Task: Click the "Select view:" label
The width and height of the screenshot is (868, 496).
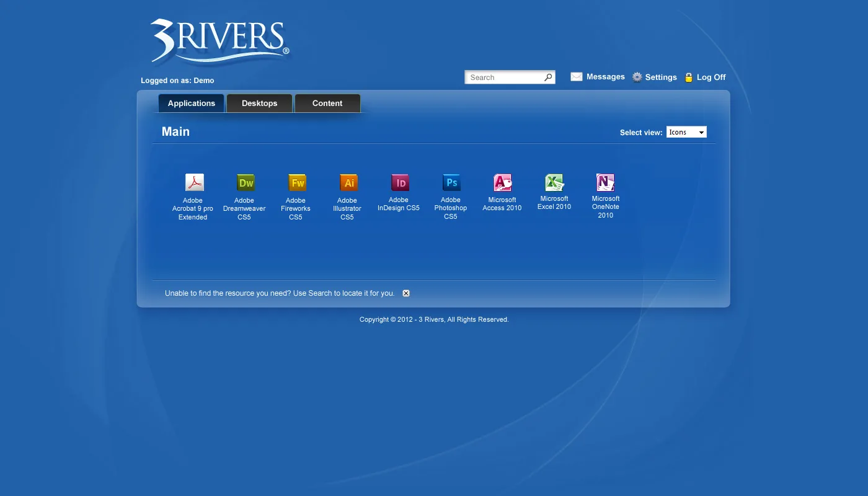Action: (x=641, y=133)
